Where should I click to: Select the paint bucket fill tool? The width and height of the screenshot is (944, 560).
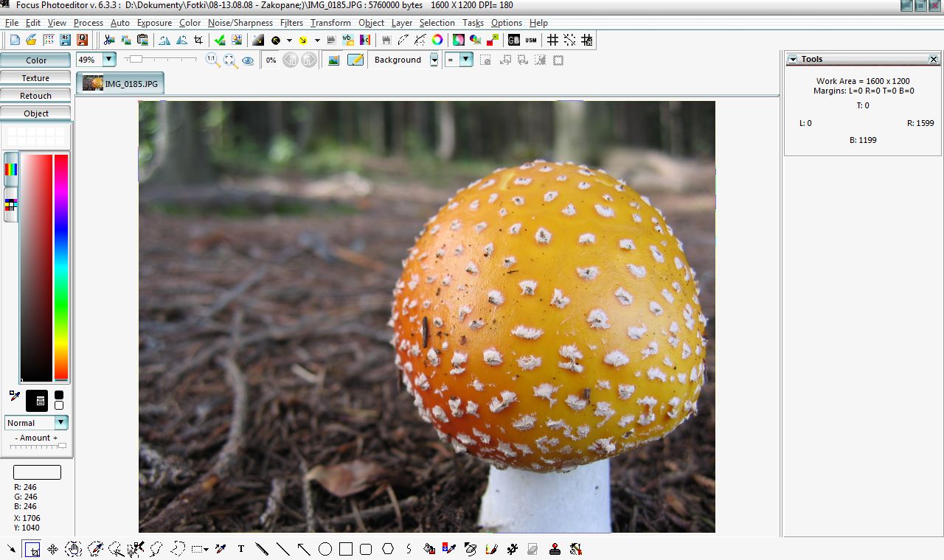[429, 549]
